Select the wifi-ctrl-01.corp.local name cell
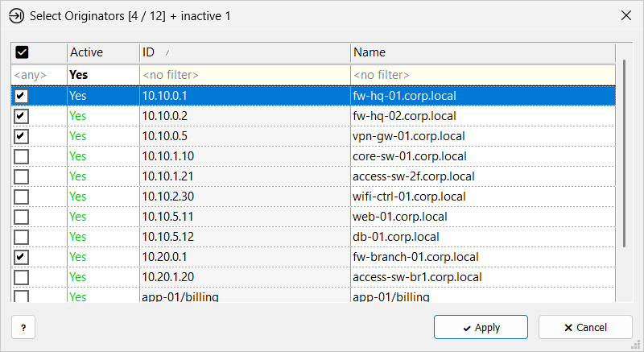Image resolution: width=644 pixels, height=352 pixels. tap(483, 197)
